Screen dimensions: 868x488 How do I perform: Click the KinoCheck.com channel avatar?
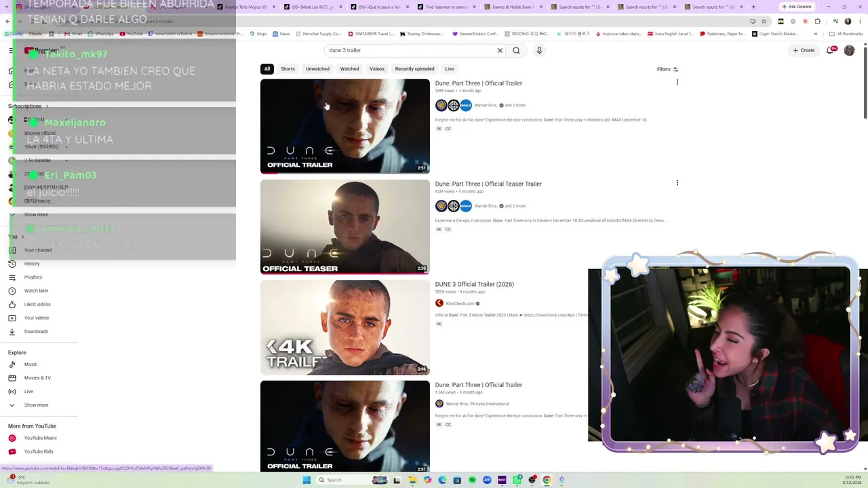[439, 304]
